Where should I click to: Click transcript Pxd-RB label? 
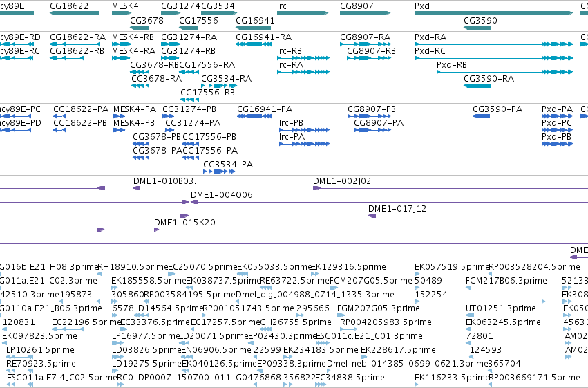(x=452, y=64)
